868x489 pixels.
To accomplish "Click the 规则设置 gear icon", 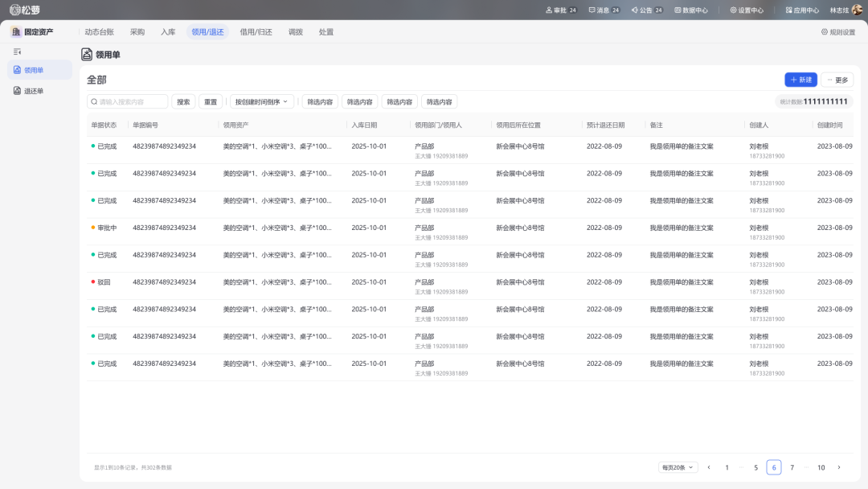I will point(825,32).
